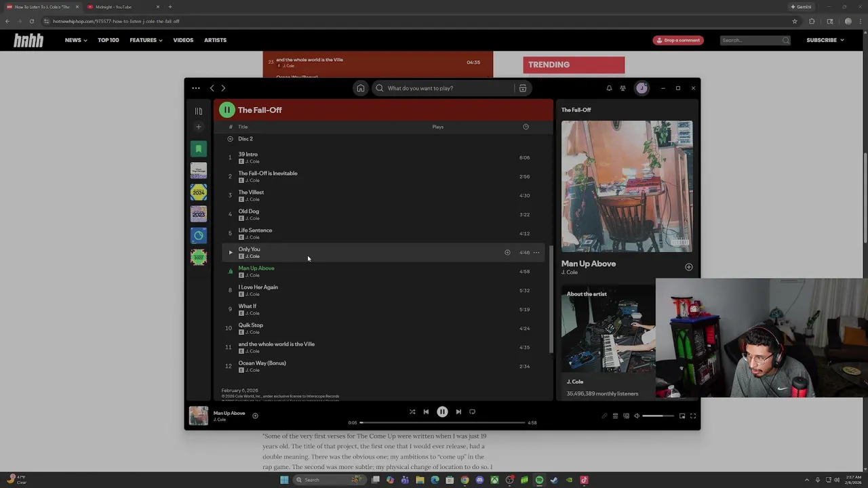Screen dimensions: 868x488
Task: Open the green bookmark playlist in sidebar
Action: (199, 149)
